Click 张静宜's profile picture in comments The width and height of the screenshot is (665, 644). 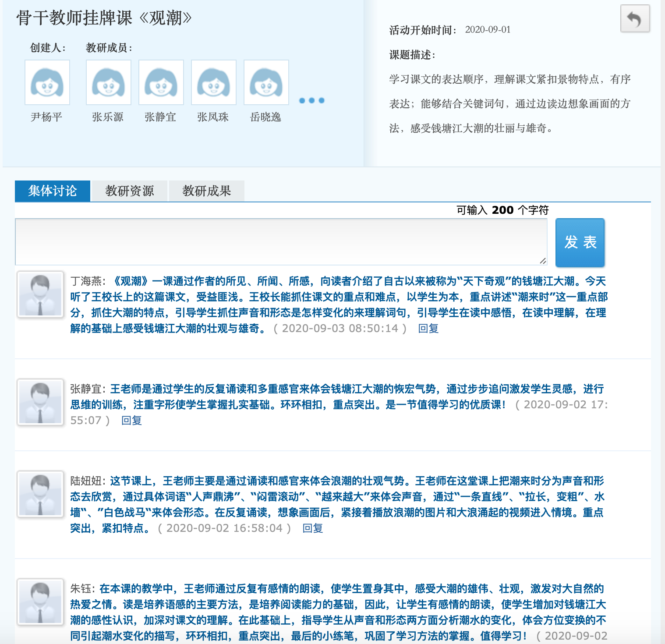coord(40,402)
